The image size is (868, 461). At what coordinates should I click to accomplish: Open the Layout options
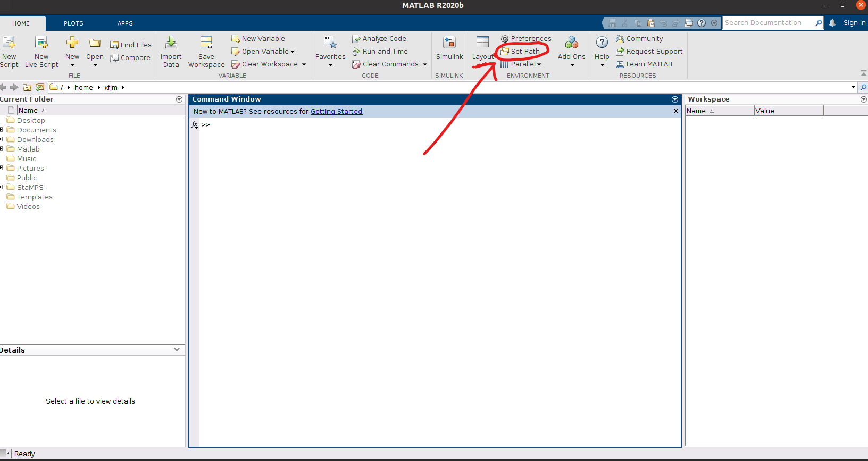(483, 49)
